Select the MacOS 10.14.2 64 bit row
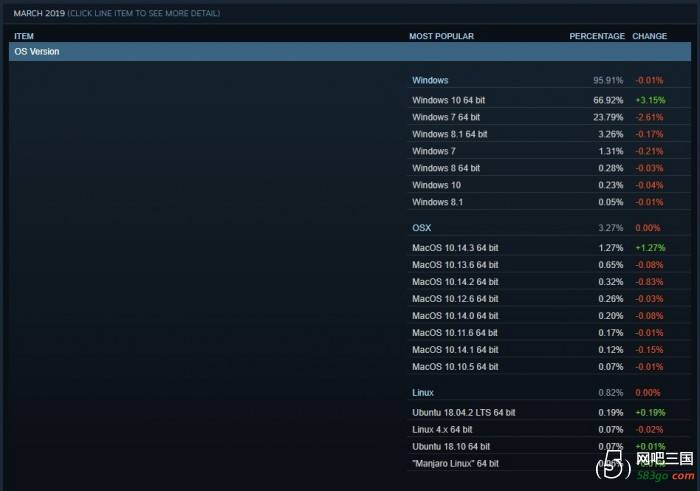The width and height of the screenshot is (700, 491). click(549, 282)
